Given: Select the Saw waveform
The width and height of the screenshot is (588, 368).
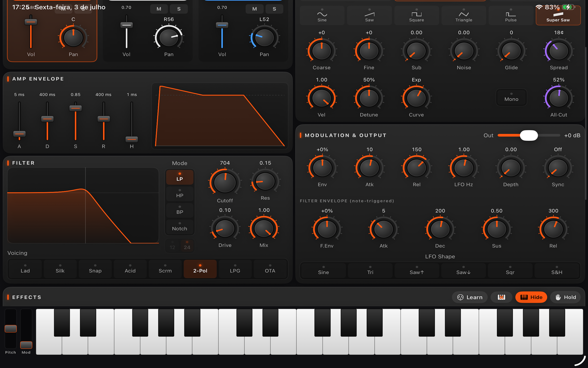Looking at the screenshot, I should click(369, 16).
